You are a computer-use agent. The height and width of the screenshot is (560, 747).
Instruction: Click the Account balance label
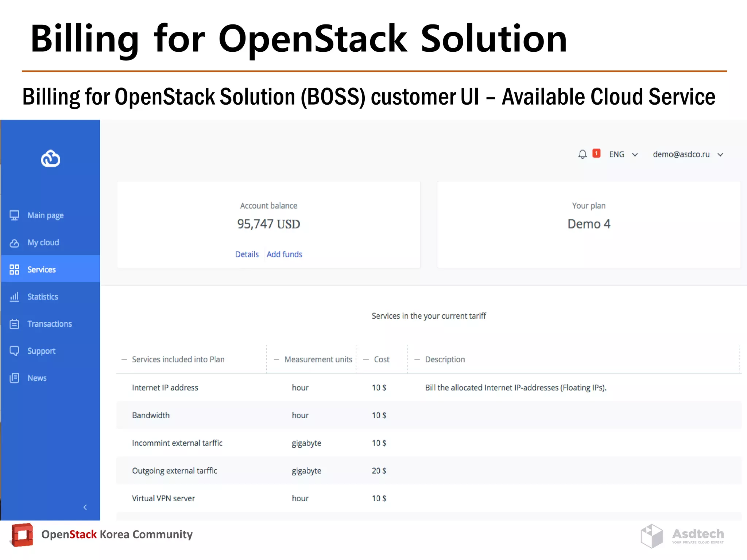click(269, 206)
